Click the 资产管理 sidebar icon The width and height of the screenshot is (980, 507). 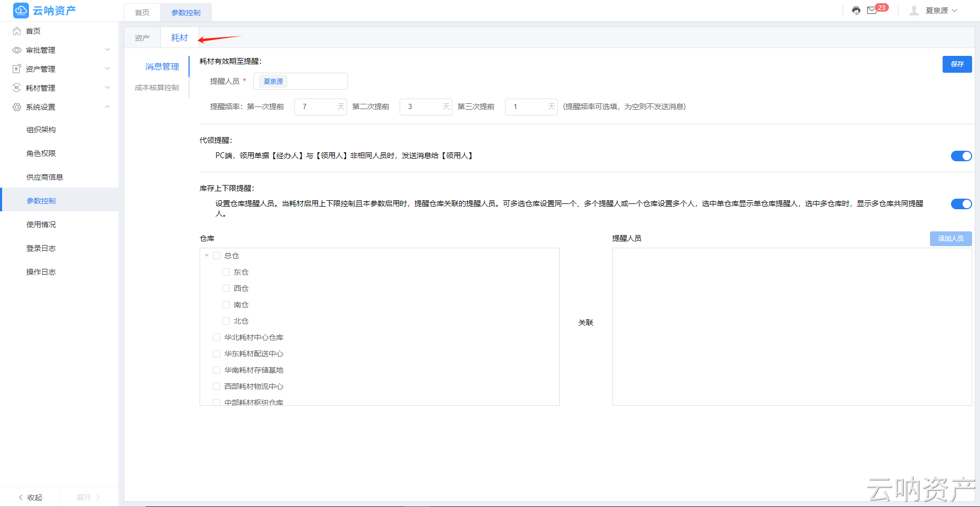pos(16,69)
